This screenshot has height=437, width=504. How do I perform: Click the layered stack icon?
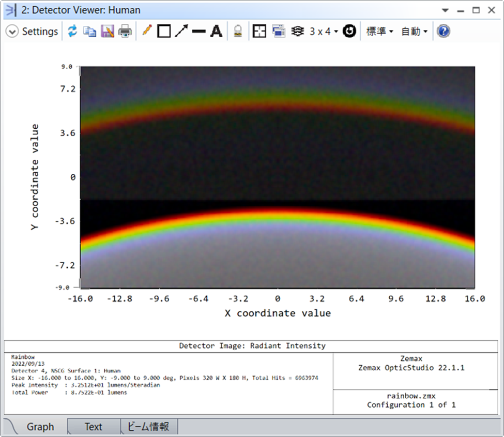(x=298, y=31)
